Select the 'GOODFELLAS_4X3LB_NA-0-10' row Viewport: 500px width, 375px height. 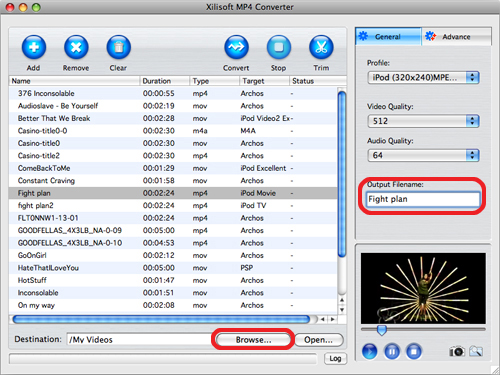[x=173, y=243]
